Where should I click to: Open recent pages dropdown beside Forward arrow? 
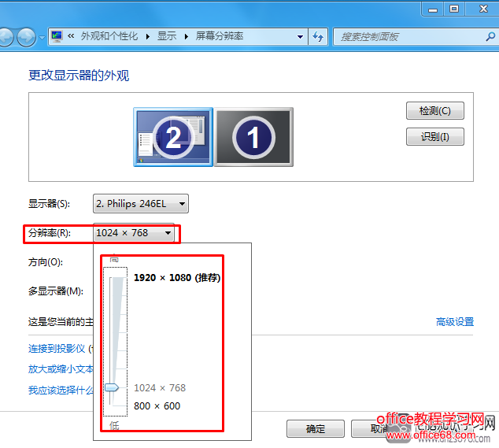(x=42, y=37)
